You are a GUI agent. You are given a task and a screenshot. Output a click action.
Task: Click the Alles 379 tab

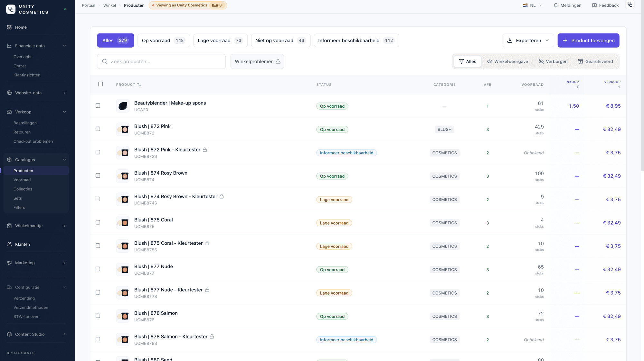click(x=116, y=41)
